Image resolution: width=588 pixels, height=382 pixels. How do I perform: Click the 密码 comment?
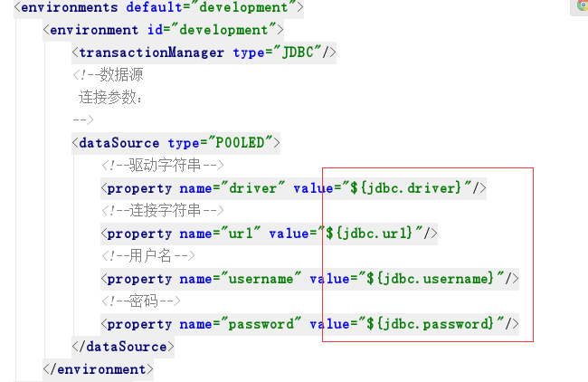pos(141,301)
